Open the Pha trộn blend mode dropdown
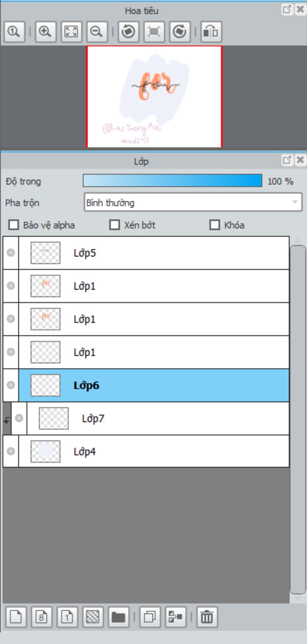The width and height of the screenshot is (307, 644). tap(193, 203)
